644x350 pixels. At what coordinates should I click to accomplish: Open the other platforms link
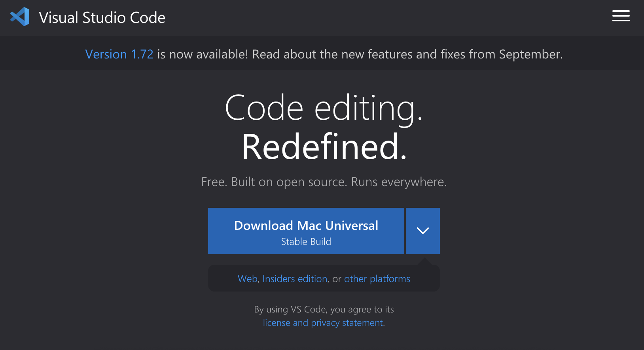coord(377,278)
